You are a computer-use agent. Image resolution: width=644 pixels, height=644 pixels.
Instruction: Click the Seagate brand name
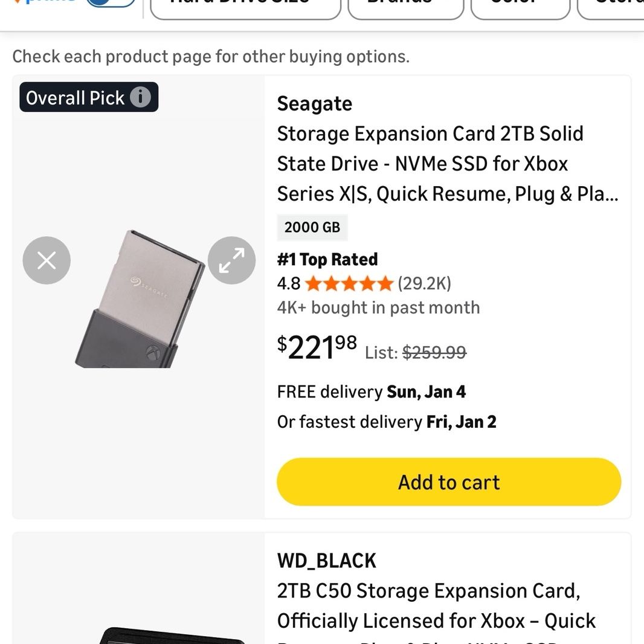(x=315, y=103)
